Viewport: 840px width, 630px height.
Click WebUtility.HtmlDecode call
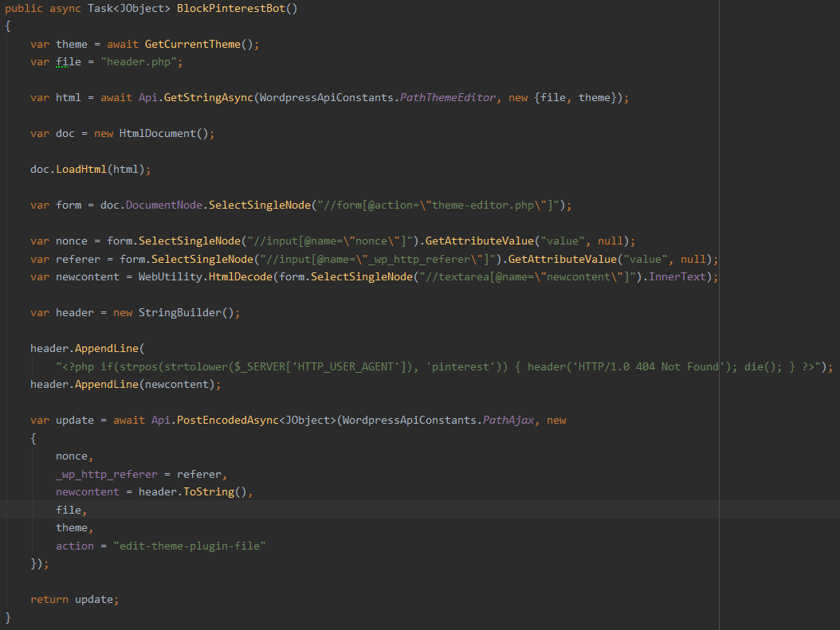pyautogui.click(x=205, y=277)
